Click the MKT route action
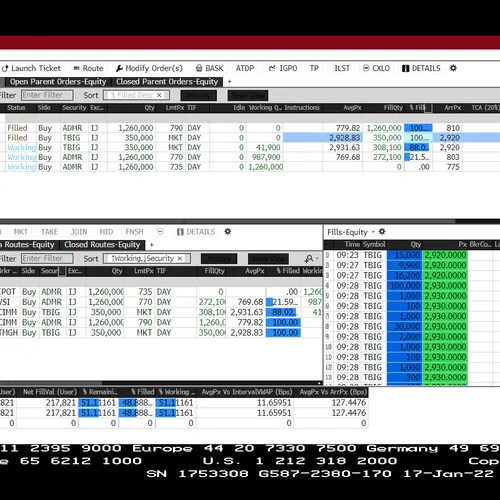Viewport: 500px width, 500px height. coord(21,232)
